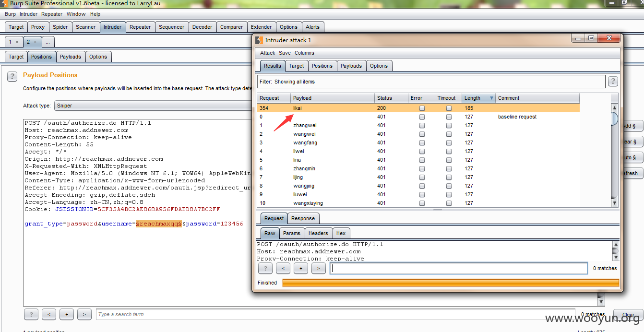Click the Burp icon in Intruder attack title bar
Screen dimensions: 644x332
pos(259,40)
